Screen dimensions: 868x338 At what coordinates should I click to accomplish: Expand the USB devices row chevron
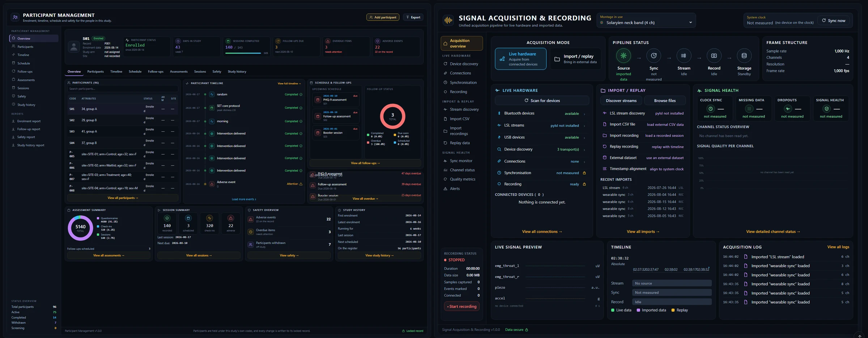point(584,138)
